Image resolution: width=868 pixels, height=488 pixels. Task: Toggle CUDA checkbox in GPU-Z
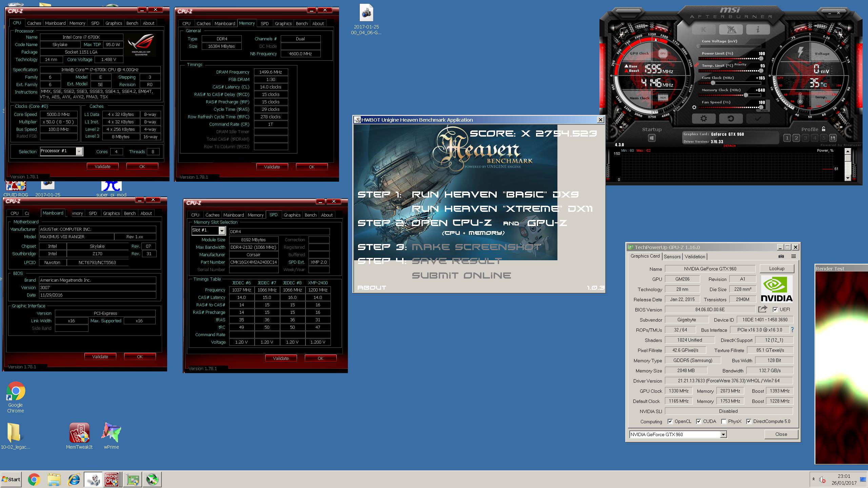coord(698,421)
